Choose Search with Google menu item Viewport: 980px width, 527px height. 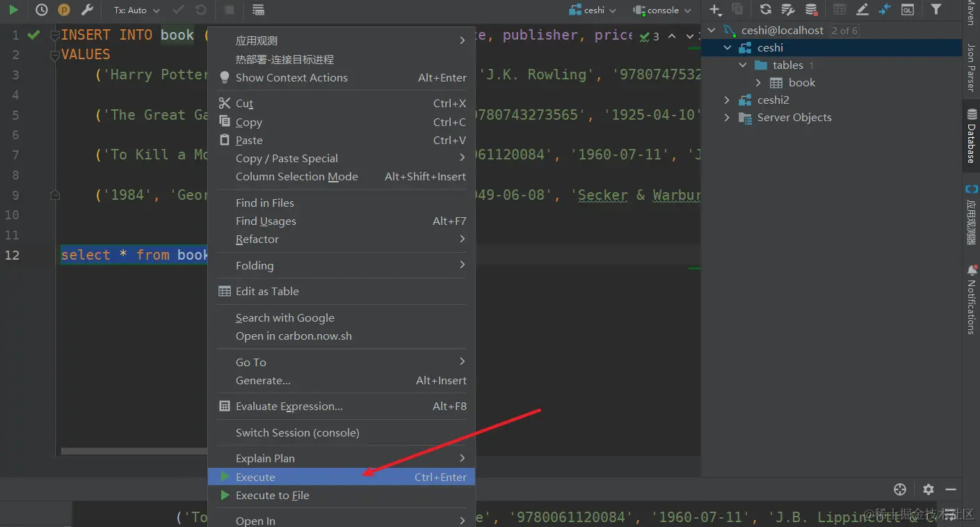[x=342, y=317]
